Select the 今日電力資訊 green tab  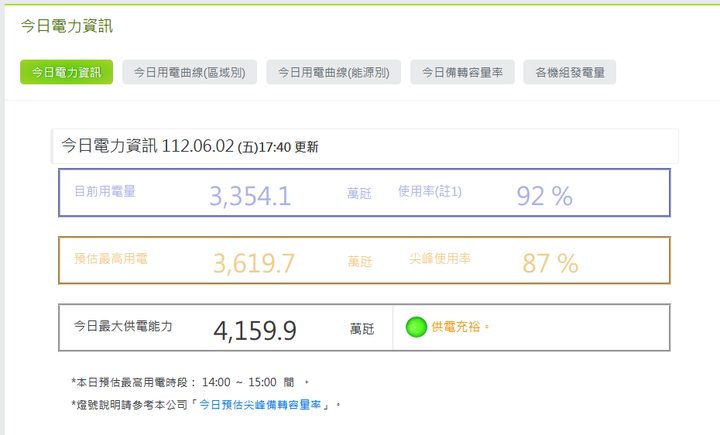click(67, 72)
